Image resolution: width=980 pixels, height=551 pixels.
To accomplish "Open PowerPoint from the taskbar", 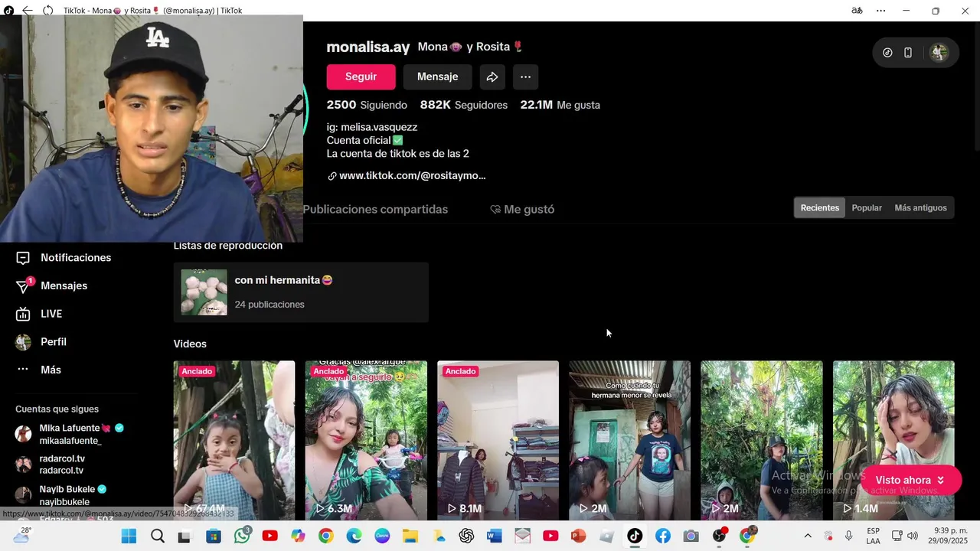I will (578, 536).
